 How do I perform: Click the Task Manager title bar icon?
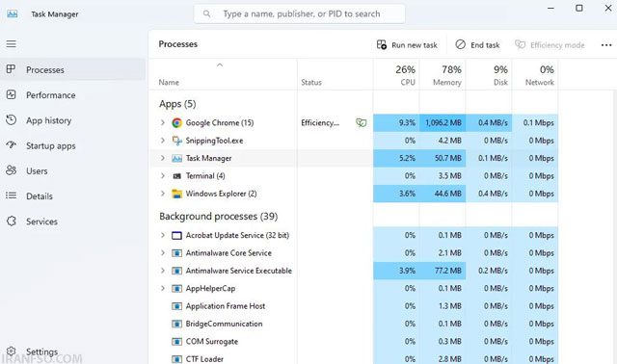pos(13,13)
